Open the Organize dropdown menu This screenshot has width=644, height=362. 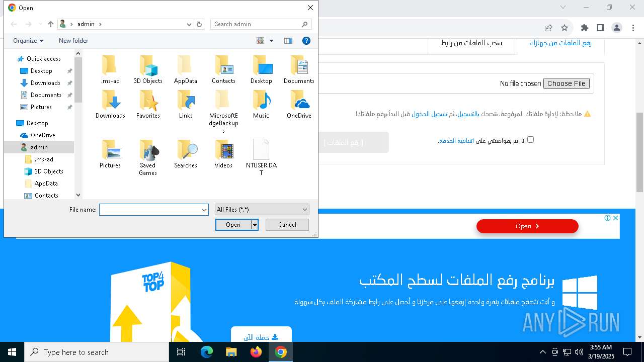28,41
